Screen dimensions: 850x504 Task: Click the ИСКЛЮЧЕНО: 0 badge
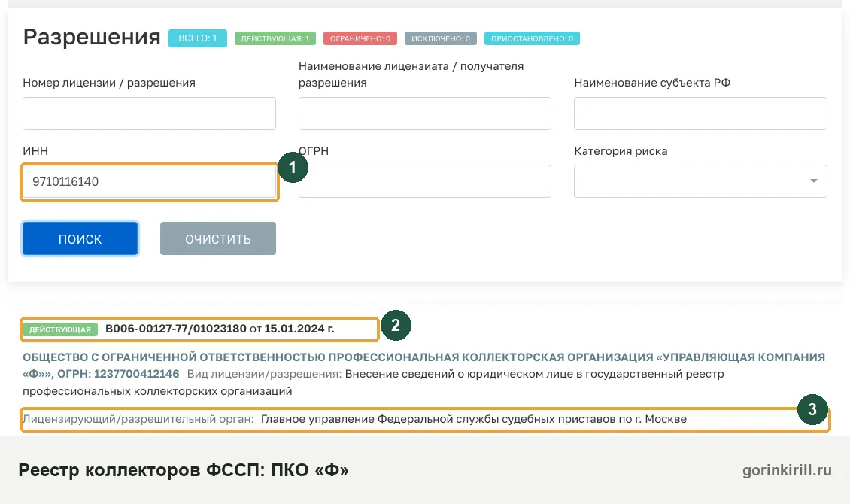[x=440, y=38]
